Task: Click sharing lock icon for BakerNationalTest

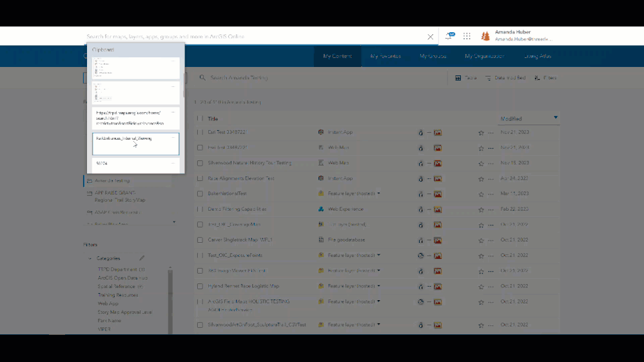Action: (x=420, y=194)
